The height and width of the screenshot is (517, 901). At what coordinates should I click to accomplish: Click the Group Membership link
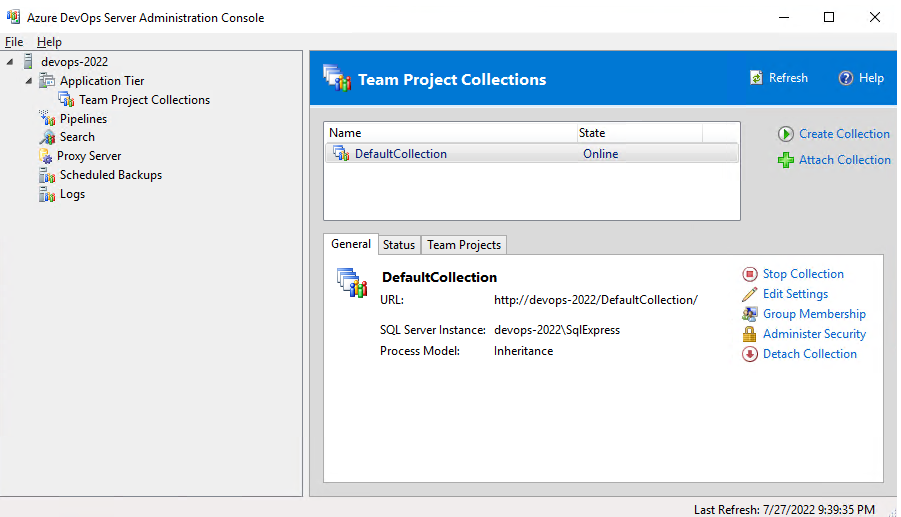814,314
